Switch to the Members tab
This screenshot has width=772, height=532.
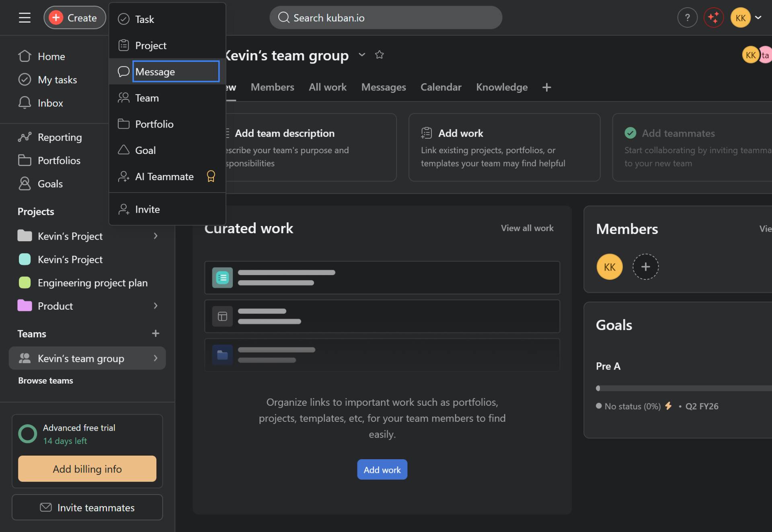[272, 87]
